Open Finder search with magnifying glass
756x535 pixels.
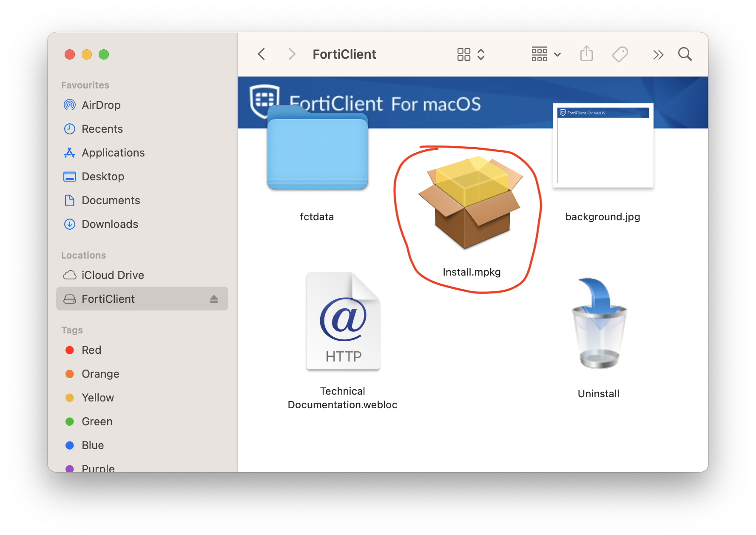click(x=685, y=54)
